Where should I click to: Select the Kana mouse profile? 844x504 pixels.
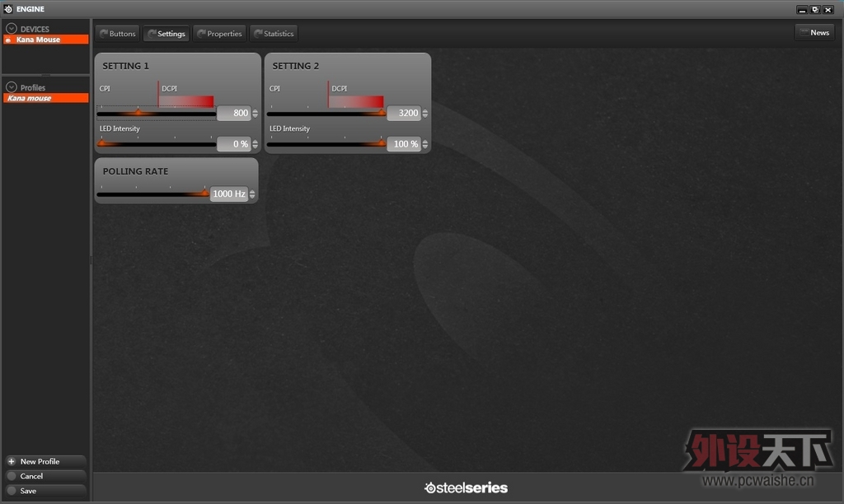click(x=46, y=98)
